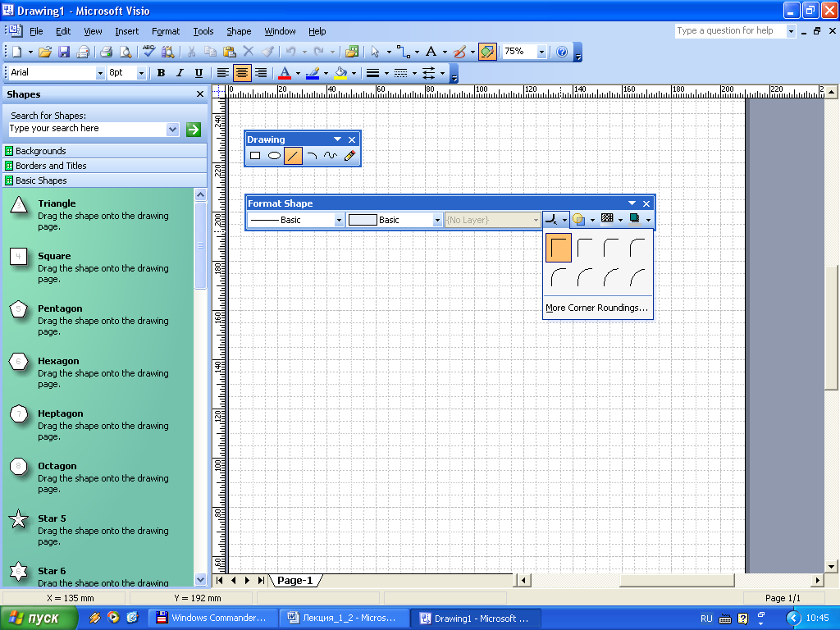The height and width of the screenshot is (630, 840).
Task: Click in the Type your search here field
Action: (x=87, y=129)
